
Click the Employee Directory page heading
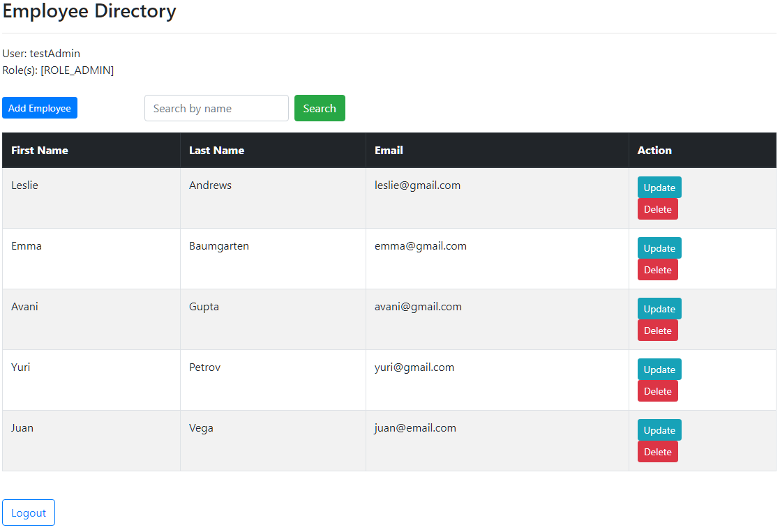pos(89,12)
